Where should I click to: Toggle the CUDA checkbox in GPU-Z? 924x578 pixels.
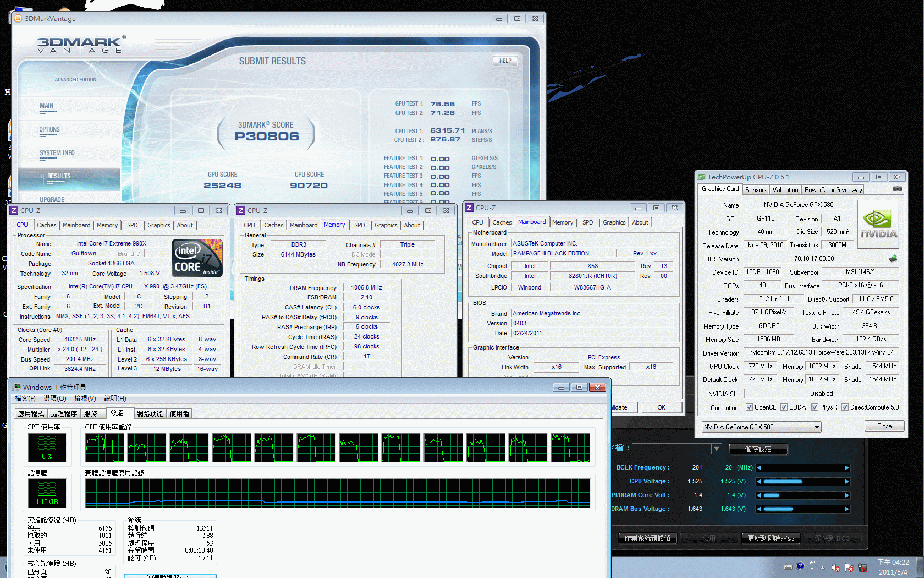point(784,407)
